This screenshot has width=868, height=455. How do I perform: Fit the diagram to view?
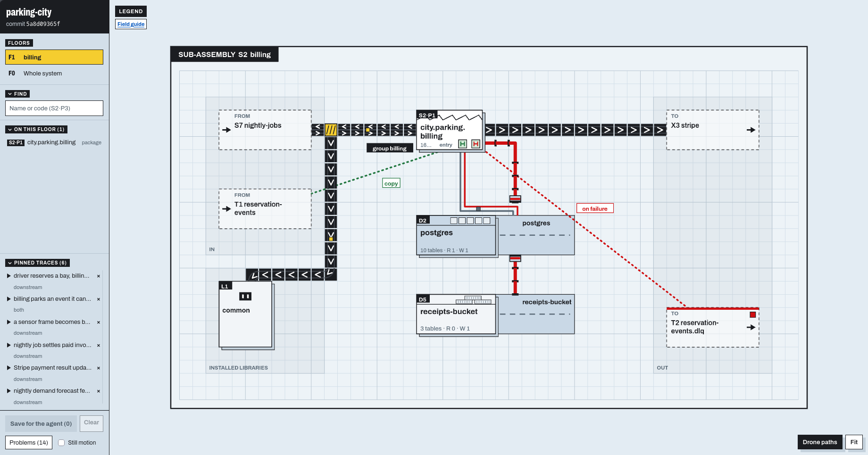click(854, 442)
